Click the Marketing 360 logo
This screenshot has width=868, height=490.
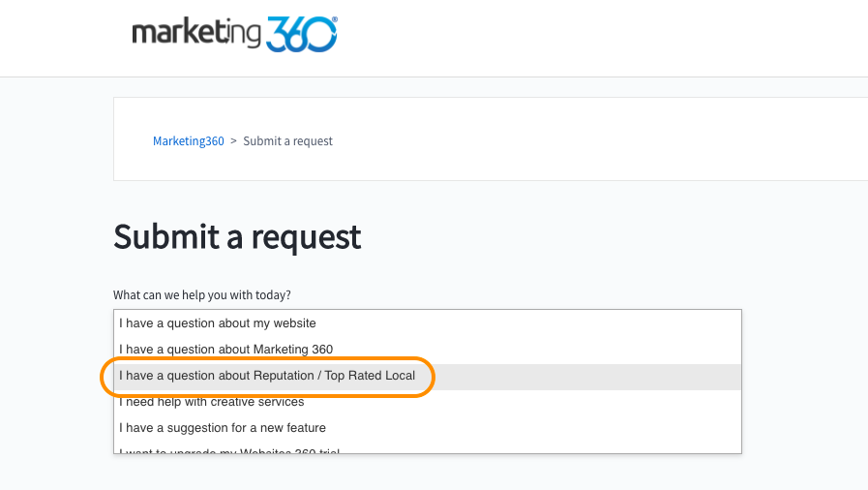[x=235, y=34]
